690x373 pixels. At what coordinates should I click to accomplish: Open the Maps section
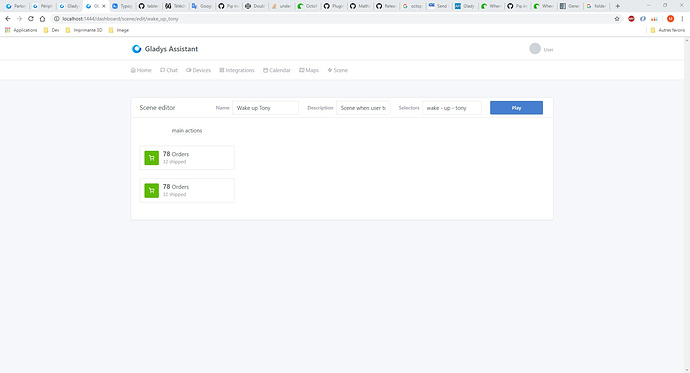[309, 70]
